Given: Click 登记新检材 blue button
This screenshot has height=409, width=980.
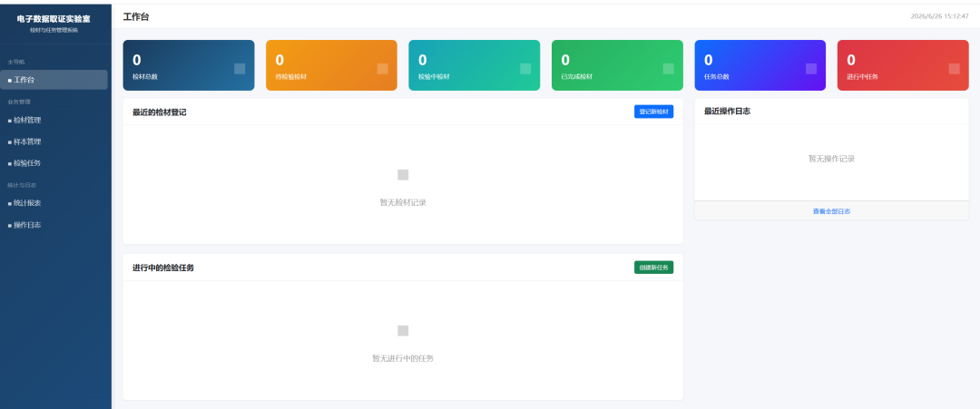Looking at the screenshot, I should click(653, 112).
